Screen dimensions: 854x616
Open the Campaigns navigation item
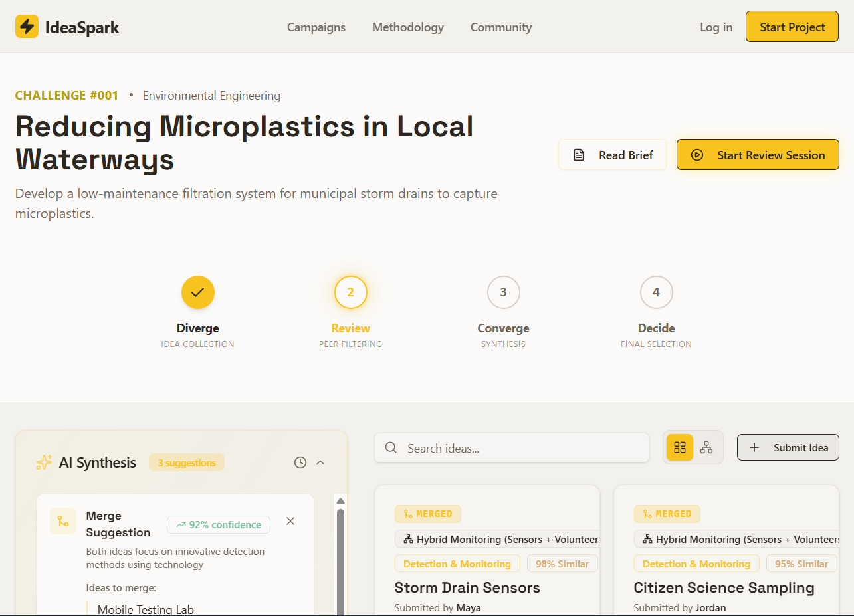pyautogui.click(x=316, y=27)
